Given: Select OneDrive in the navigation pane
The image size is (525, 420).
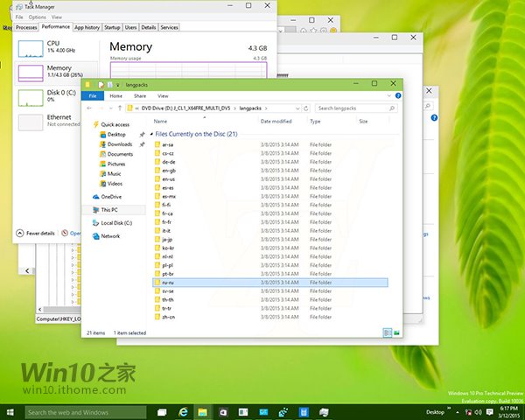Looking at the screenshot, I should pyautogui.click(x=111, y=197).
